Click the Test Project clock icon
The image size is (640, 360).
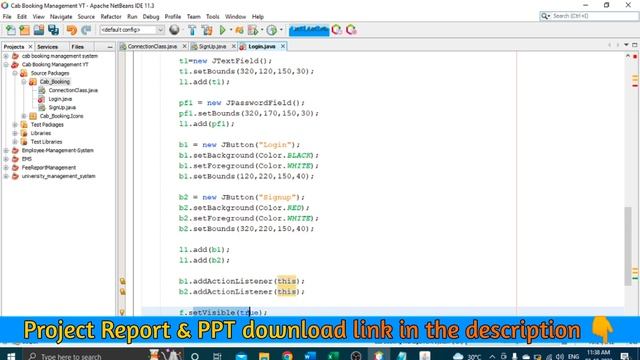(x=271, y=30)
